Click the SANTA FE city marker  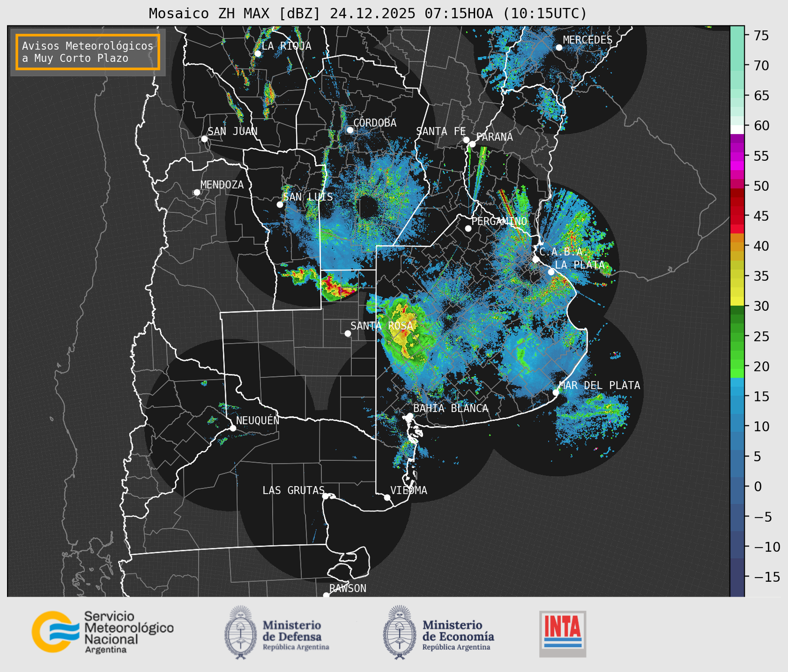click(x=466, y=140)
